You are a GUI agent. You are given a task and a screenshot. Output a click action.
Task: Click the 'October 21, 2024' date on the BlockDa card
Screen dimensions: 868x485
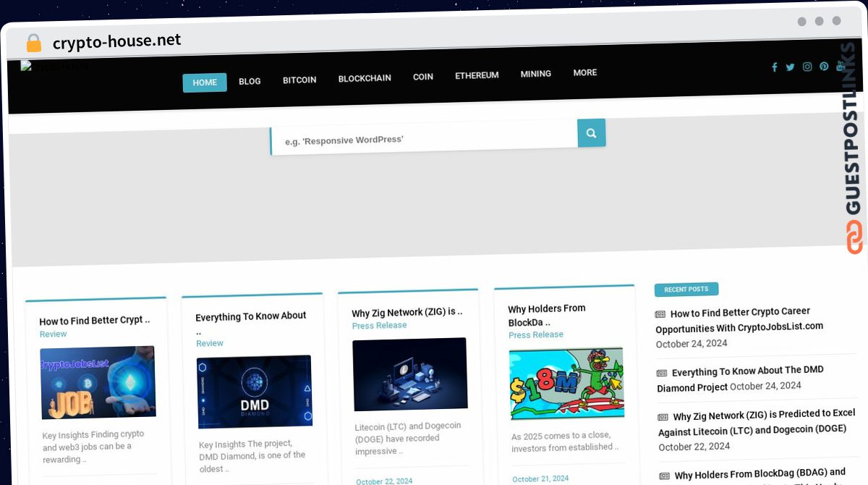click(x=540, y=478)
